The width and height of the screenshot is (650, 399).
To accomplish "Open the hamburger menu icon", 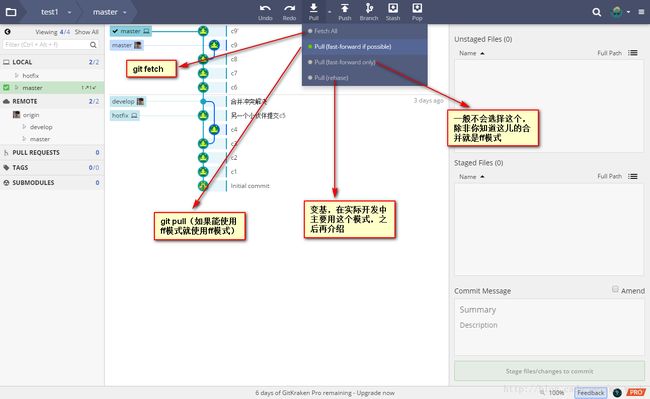I will (641, 12).
